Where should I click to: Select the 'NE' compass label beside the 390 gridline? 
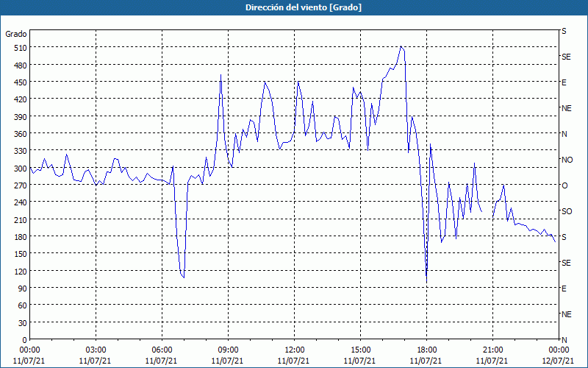tap(567, 108)
